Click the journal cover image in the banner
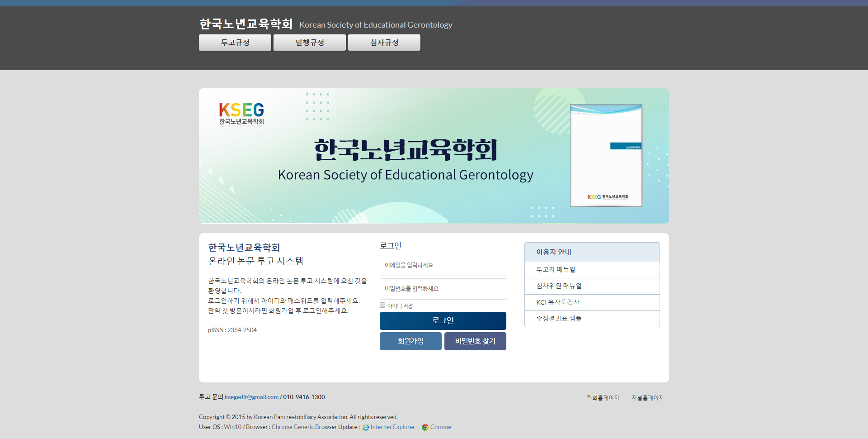Screen dimensions: 868x439 [x=606, y=155]
